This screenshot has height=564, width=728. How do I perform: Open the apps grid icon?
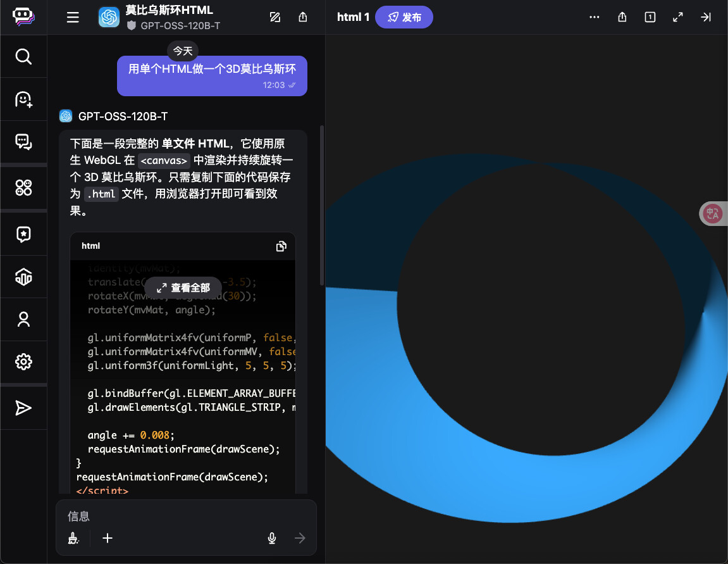point(23,188)
